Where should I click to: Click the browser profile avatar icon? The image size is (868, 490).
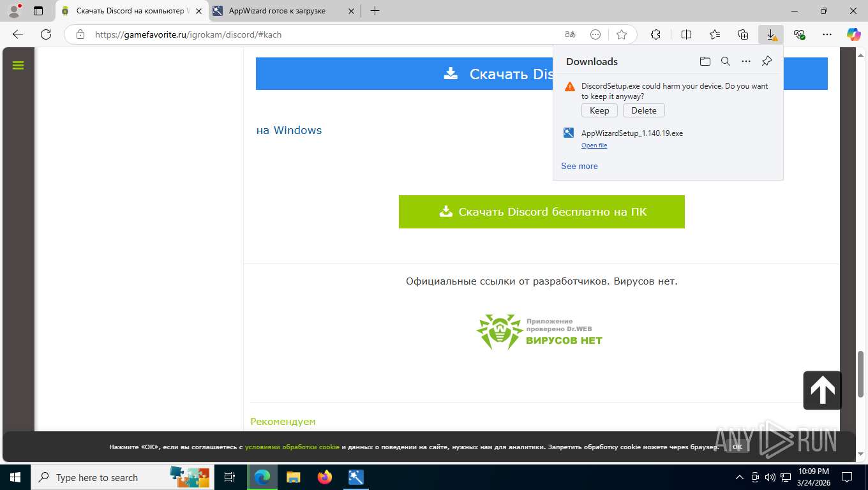click(13, 11)
